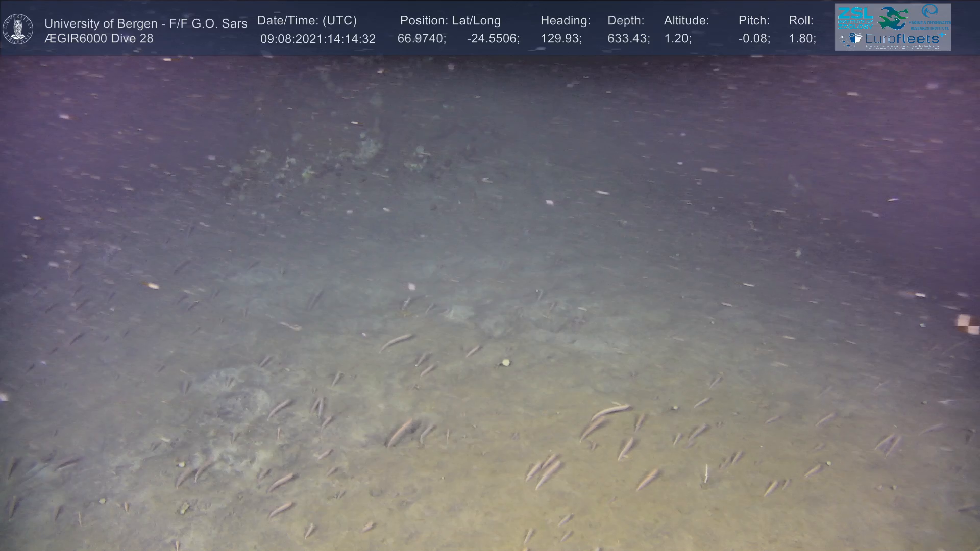Click the Depth value 633.43
Image resolution: width=980 pixels, height=551 pixels.
(x=628, y=39)
